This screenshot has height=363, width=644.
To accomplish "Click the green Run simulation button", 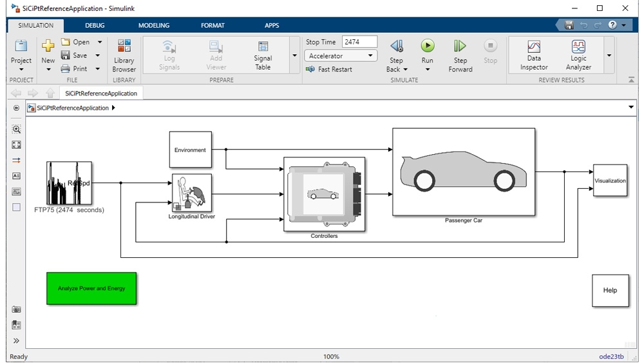I will 428,46.
